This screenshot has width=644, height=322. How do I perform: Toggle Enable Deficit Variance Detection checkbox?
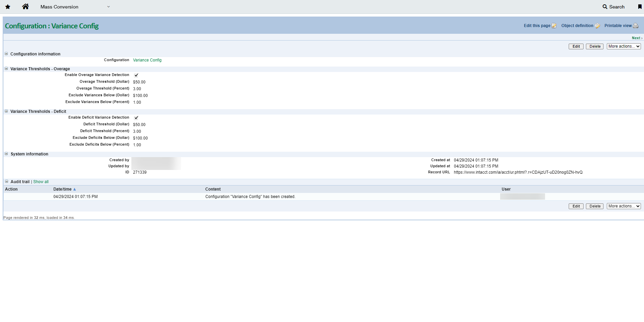[136, 118]
